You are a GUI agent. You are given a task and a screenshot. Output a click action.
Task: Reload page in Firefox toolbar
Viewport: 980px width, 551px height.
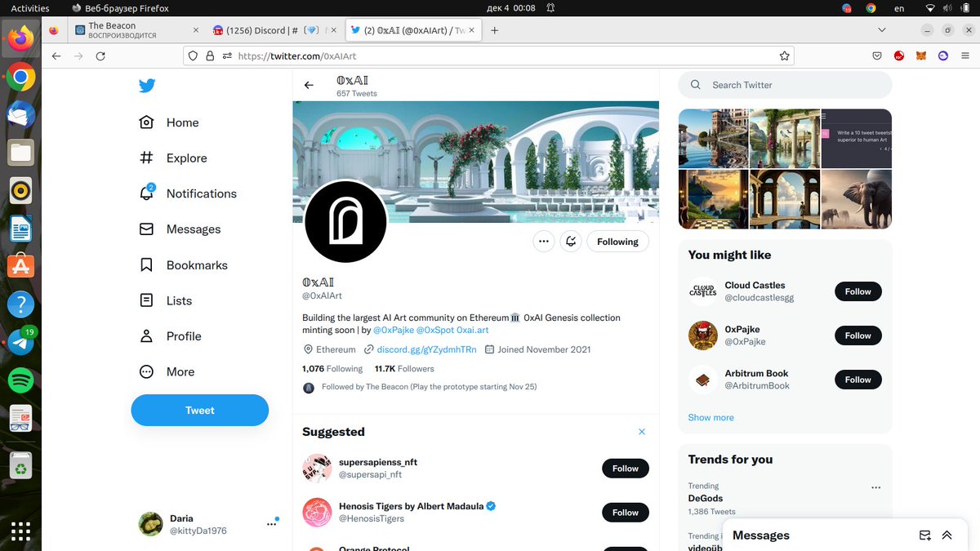pyautogui.click(x=100, y=56)
